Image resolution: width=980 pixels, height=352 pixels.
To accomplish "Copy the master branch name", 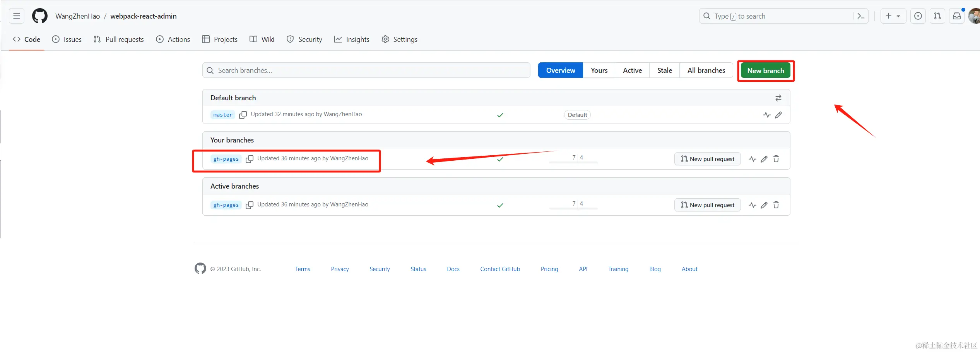I will click(243, 115).
